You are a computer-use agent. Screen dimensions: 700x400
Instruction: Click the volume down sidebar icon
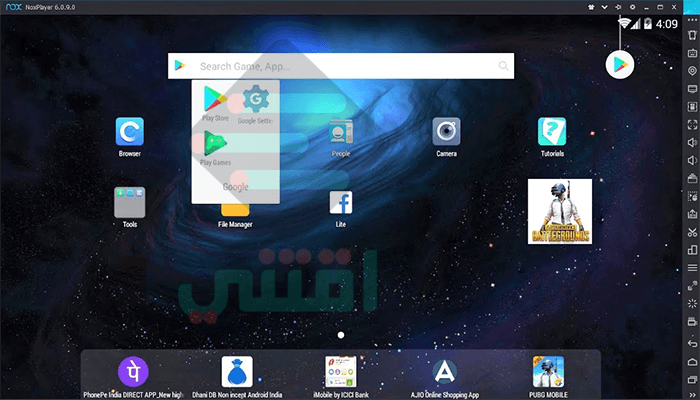(692, 161)
